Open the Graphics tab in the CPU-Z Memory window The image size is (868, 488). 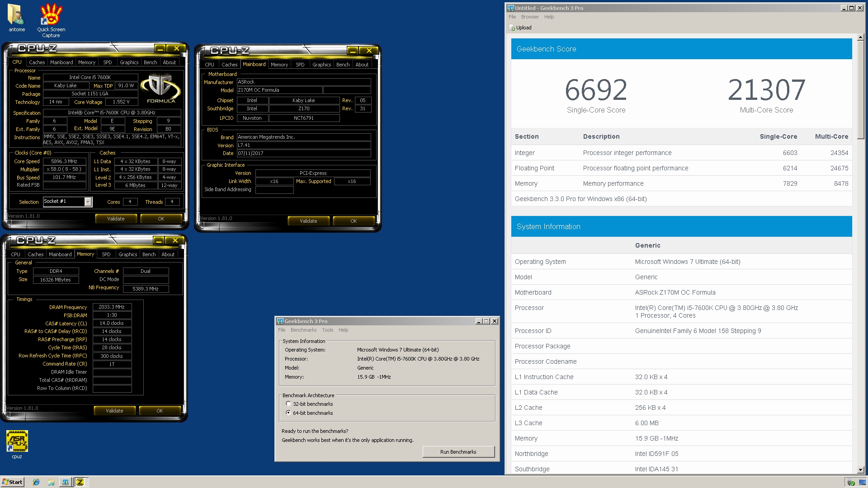pyautogui.click(x=128, y=254)
